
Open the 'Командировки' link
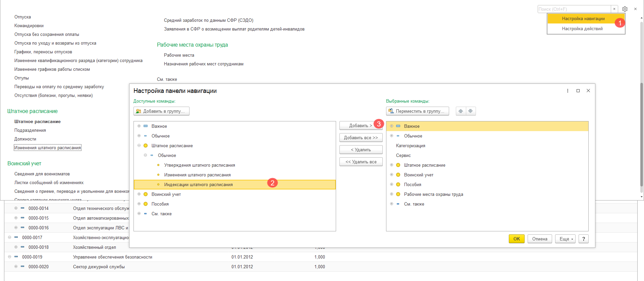(x=29, y=26)
